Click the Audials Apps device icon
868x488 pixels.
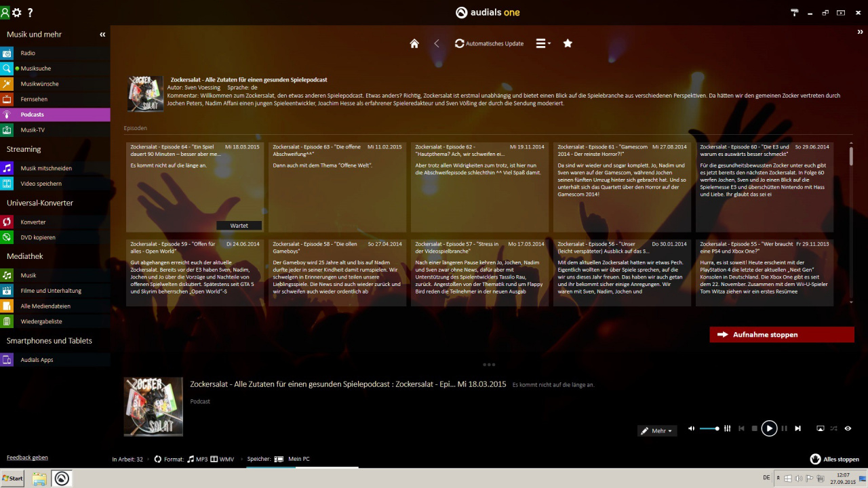(x=7, y=360)
